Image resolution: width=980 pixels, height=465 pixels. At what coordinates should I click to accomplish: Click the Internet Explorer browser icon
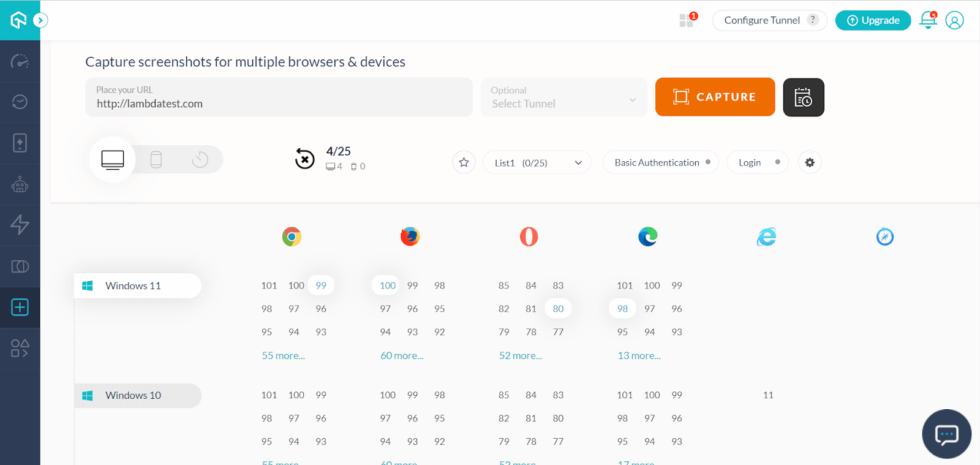[x=766, y=236]
